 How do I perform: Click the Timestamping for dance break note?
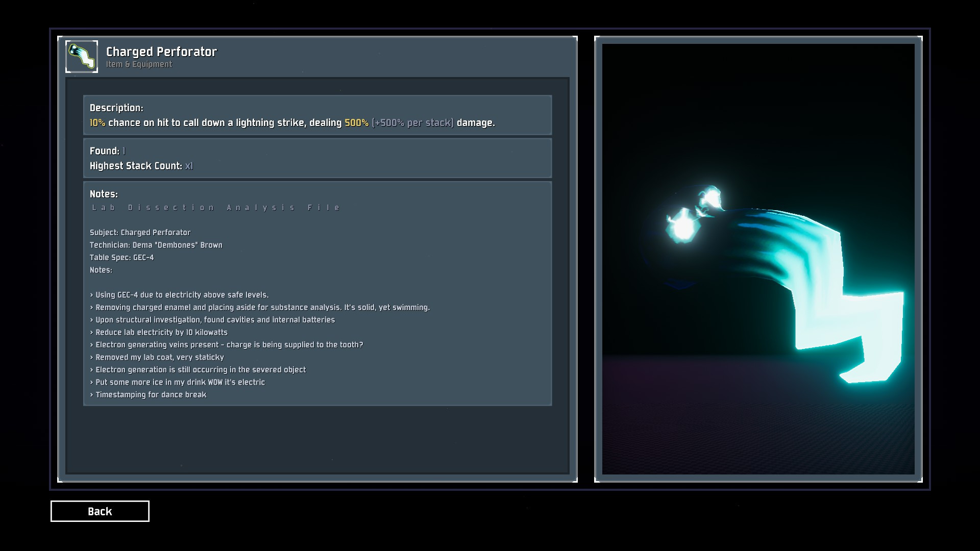point(151,395)
